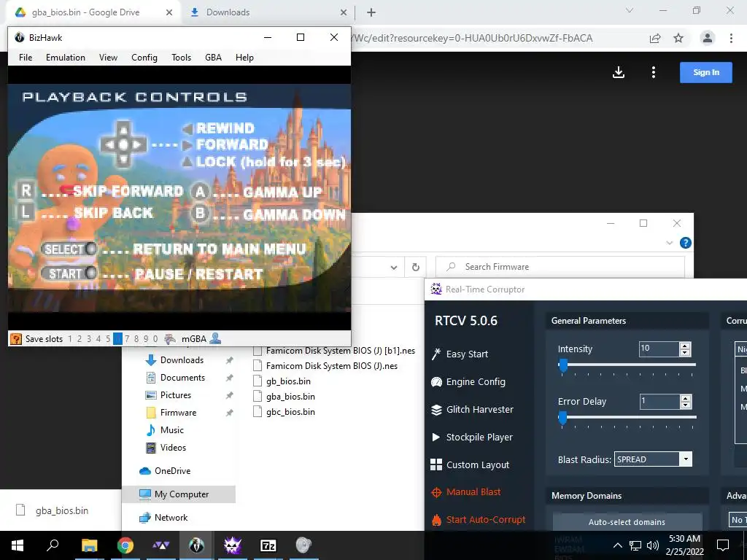Select save slot 2 in BizHawk

click(x=80, y=339)
